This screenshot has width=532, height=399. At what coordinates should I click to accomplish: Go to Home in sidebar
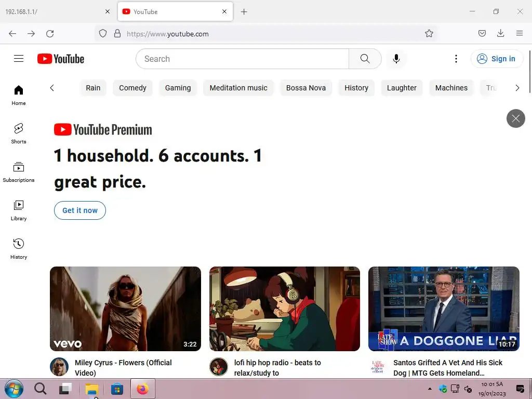(19, 96)
